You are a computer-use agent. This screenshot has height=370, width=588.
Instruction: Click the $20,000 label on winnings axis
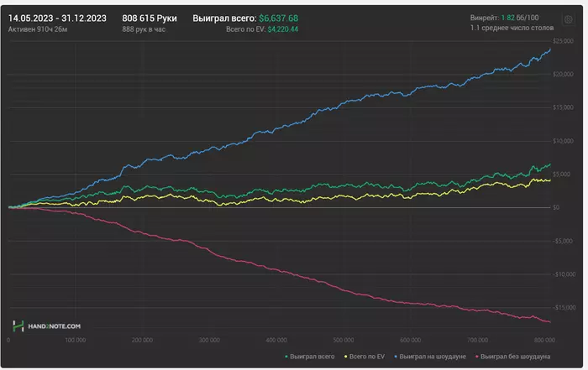coord(564,74)
